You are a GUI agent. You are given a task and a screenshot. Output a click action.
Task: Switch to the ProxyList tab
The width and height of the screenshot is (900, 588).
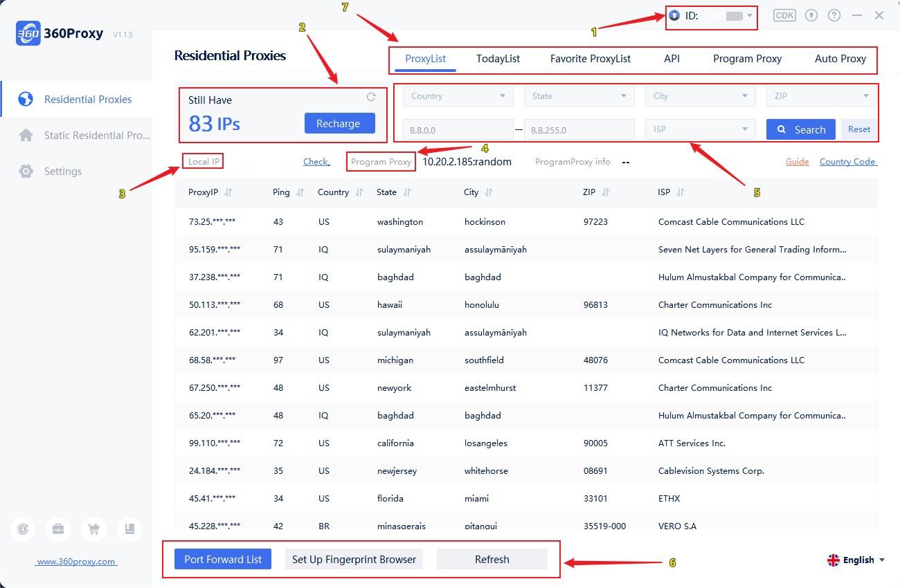[426, 59]
